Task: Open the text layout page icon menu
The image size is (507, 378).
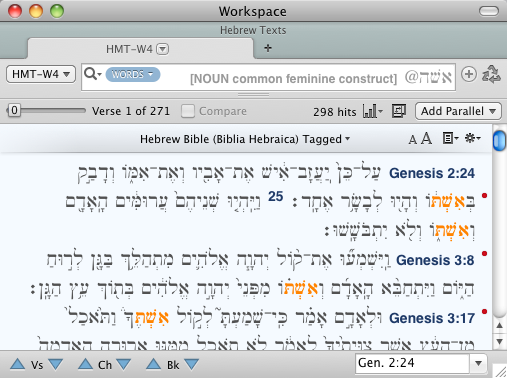Action: pyautogui.click(x=450, y=138)
